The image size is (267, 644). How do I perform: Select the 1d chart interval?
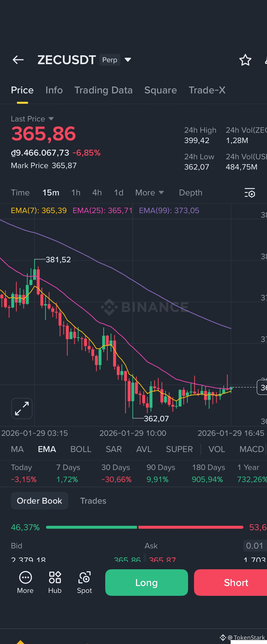[x=119, y=192]
